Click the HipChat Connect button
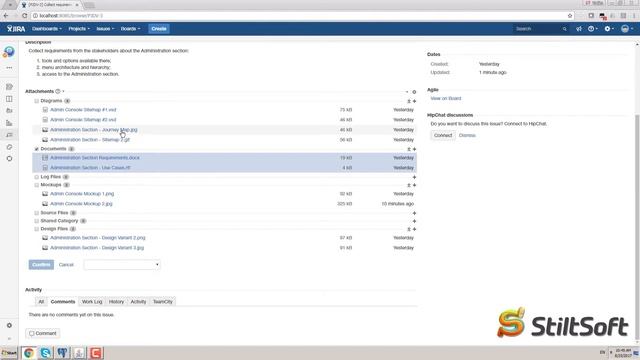Viewport: 640px width, 360px height. click(443, 135)
